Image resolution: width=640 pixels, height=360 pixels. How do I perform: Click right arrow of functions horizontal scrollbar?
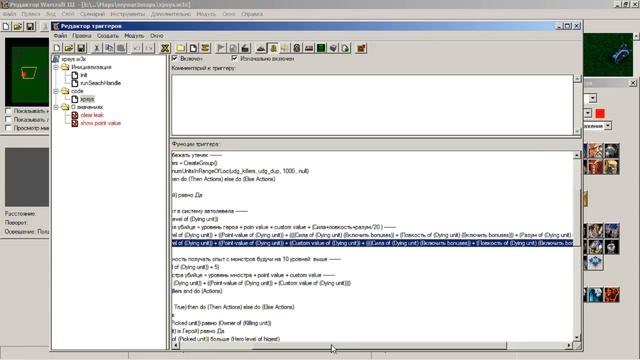tap(569, 346)
